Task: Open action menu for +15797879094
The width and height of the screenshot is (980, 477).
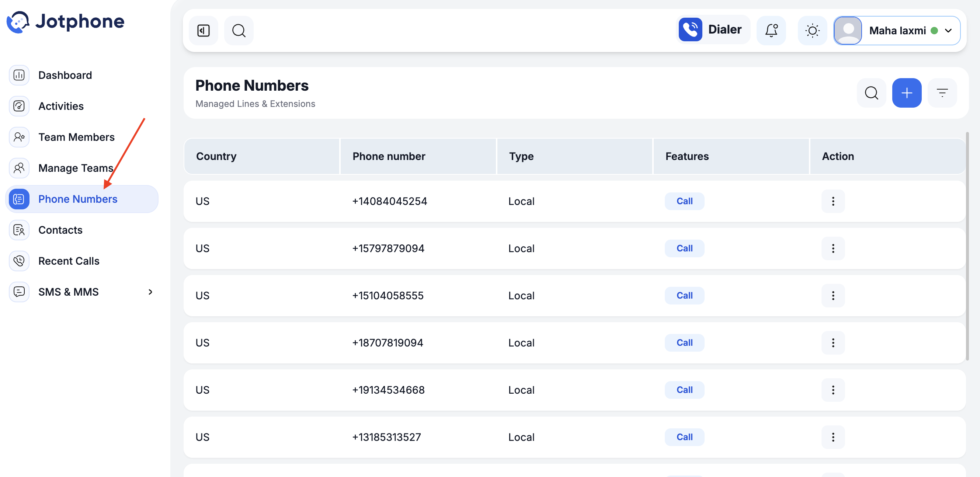Action: pyautogui.click(x=833, y=248)
